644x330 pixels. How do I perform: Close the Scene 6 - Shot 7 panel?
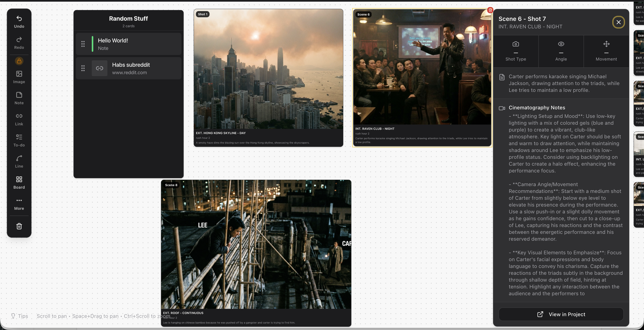point(618,22)
